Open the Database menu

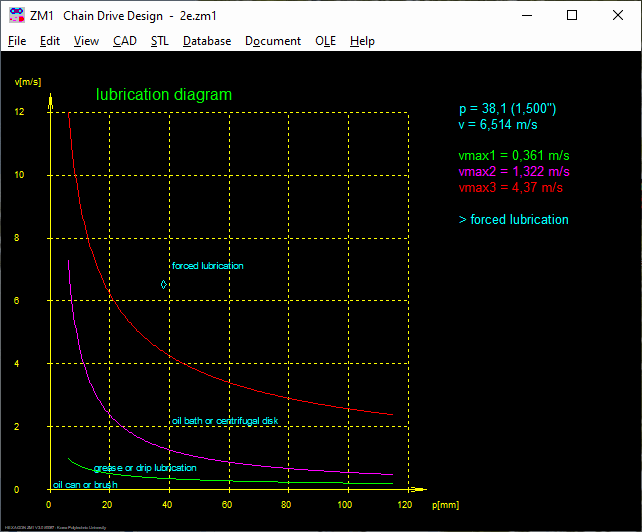tap(207, 41)
